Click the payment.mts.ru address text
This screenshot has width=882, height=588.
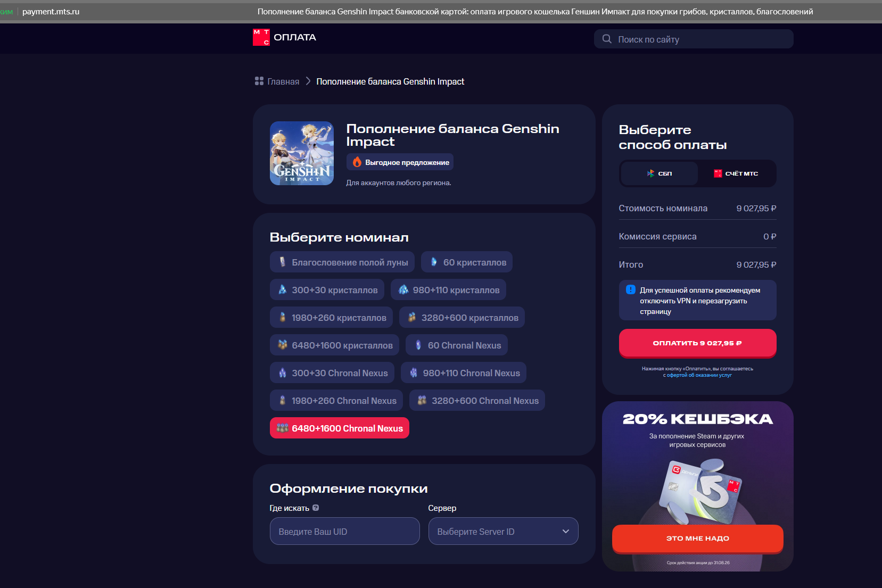coord(51,12)
